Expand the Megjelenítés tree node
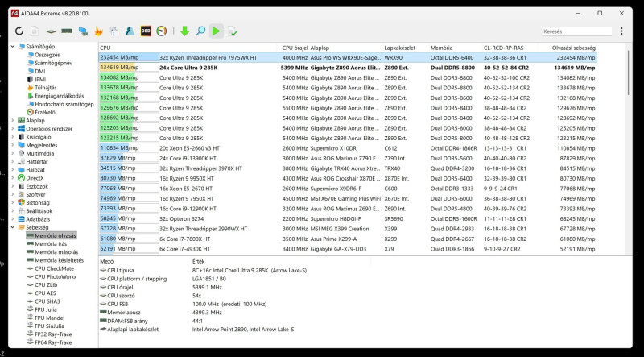This screenshot has height=357, width=644. coord(13,145)
